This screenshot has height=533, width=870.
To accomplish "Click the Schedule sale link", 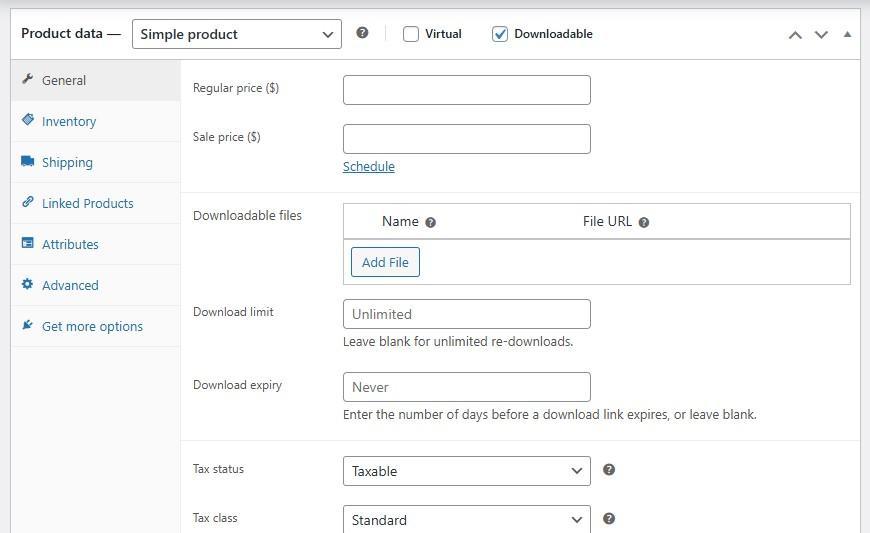I will (368, 166).
